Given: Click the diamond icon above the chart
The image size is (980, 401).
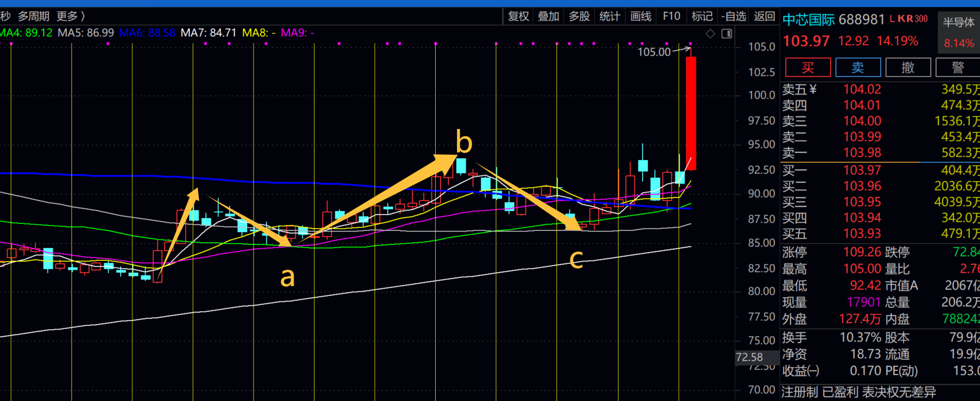Looking at the screenshot, I should coord(710,33).
